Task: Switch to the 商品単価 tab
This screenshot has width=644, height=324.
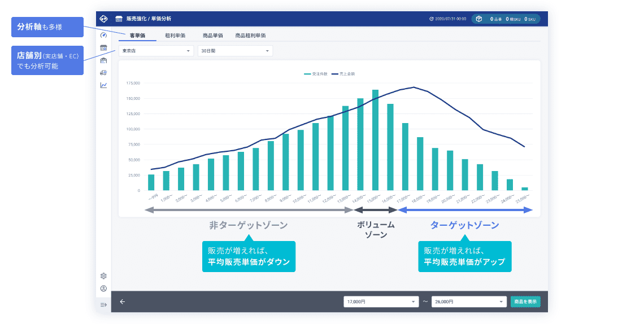Action: pyautogui.click(x=212, y=35)
